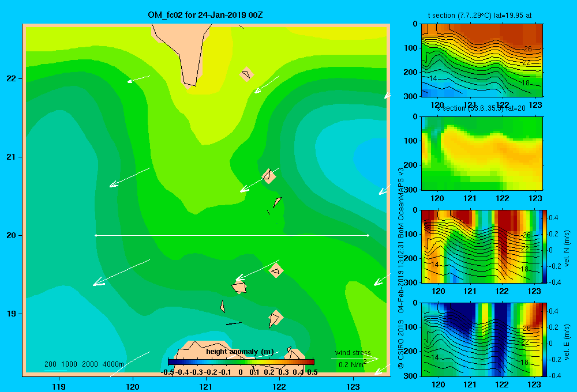Click the 's section' lat=20 panel heading
Image resolution: width=577 pixels, height=392 pixels.
tap(481, 108)
